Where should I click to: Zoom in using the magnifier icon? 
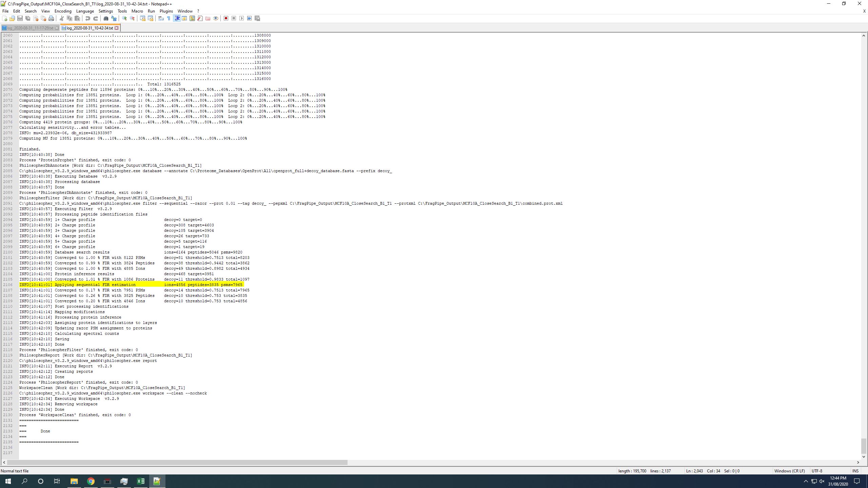tap(125, 18)
